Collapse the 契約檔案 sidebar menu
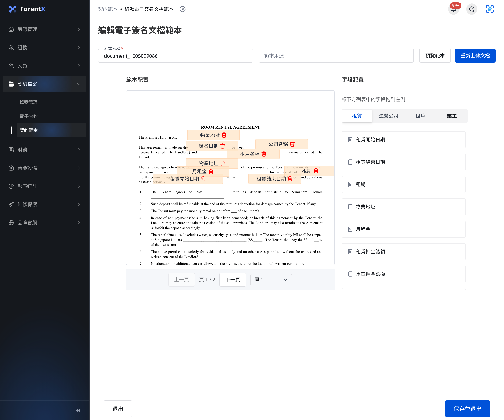This screenshot has width=504, height=420. 45,84
